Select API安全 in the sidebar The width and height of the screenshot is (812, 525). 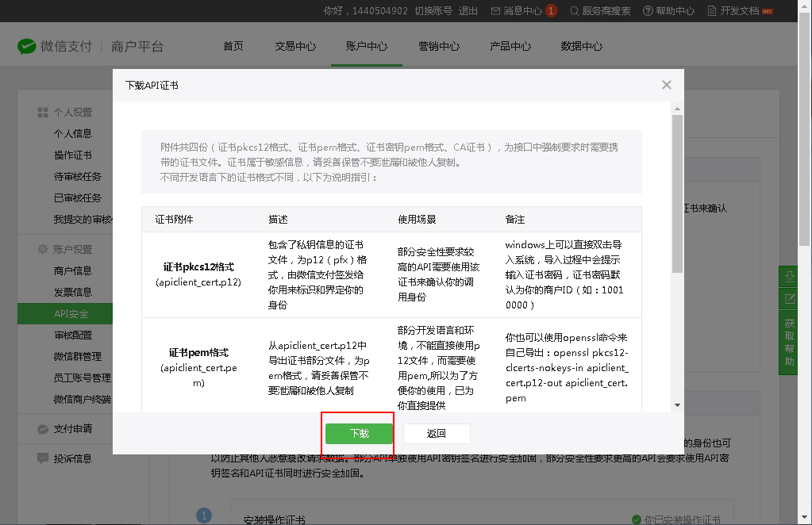click(71, 314)
